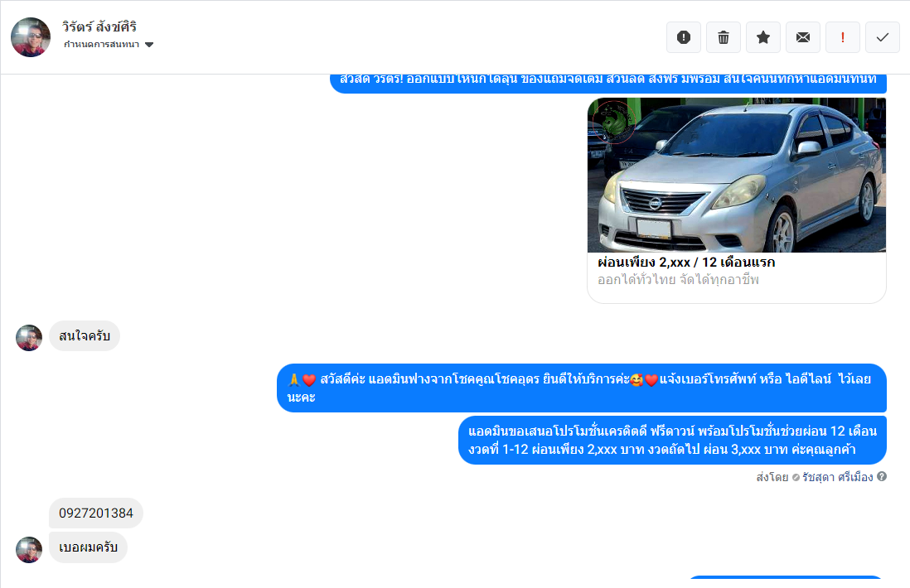
Task: Select promotion message ฟรีดาวน์ 12 เดือน
Action: 672,440
